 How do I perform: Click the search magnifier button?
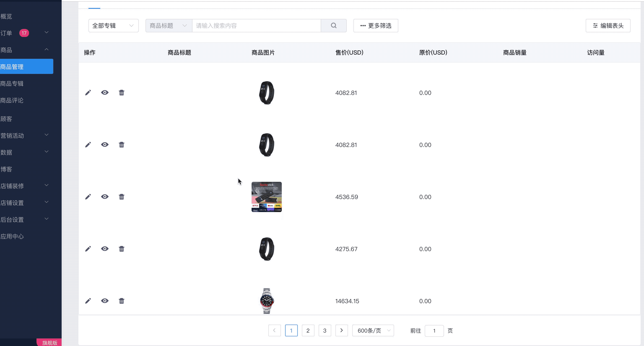coord(334,26)
